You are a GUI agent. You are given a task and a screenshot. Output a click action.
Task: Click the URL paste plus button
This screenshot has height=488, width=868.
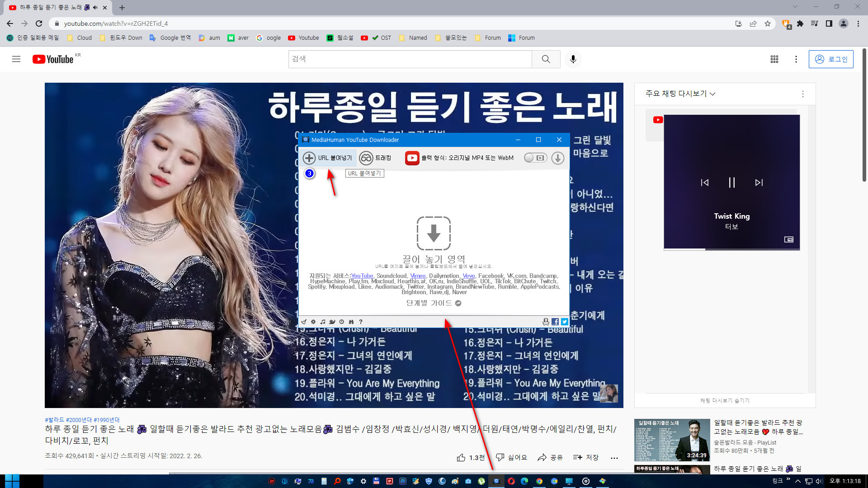tap(328, 158)
